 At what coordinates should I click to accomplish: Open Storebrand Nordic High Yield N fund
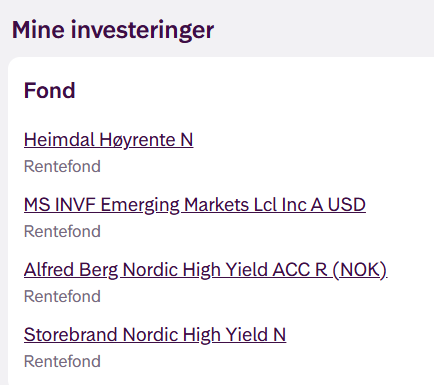(155, 335)
